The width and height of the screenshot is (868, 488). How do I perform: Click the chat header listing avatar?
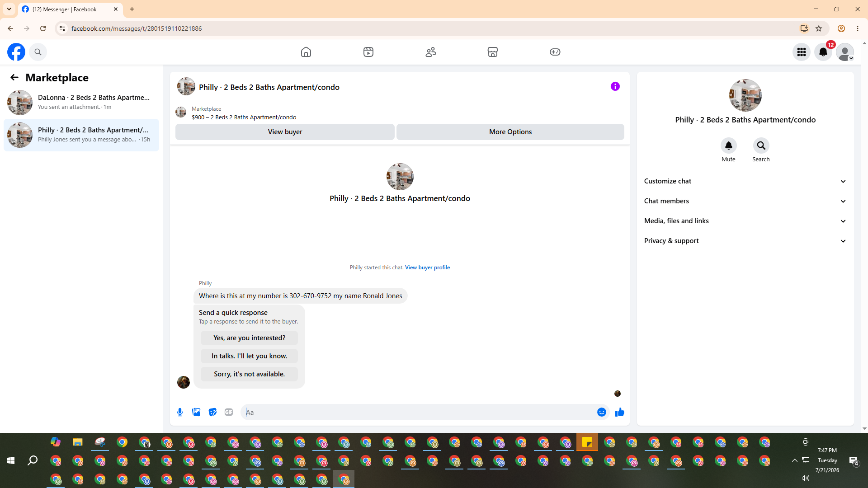point(186,86)
